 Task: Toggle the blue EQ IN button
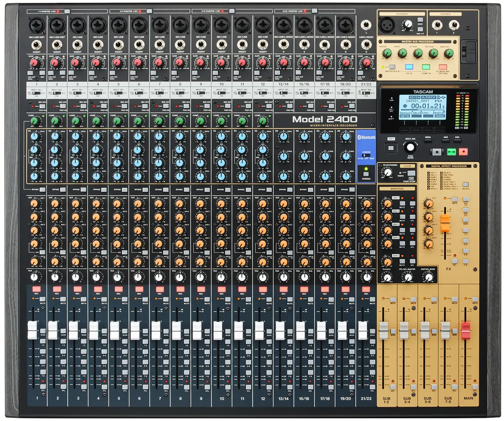(409, 67)
